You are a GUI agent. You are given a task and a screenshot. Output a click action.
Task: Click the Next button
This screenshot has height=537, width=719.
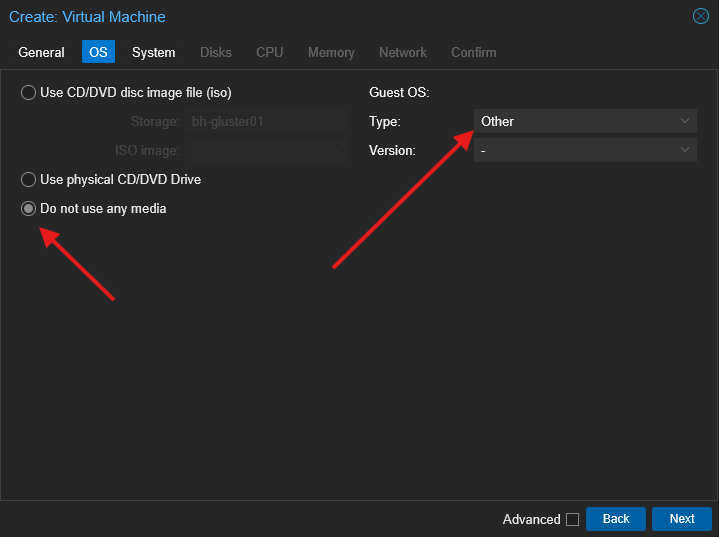[681, 519]
